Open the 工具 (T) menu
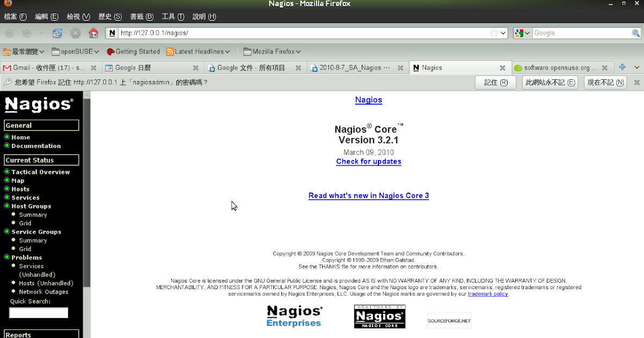Screen dimensions: 644x338 (x=173, y=17)
